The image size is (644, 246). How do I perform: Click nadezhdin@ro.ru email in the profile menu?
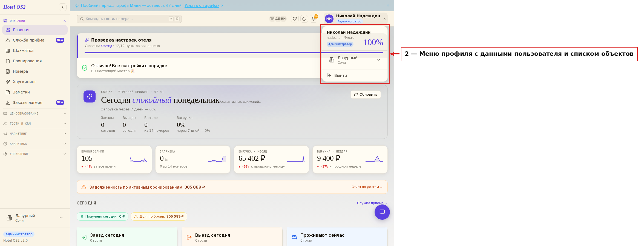(340, 38)
